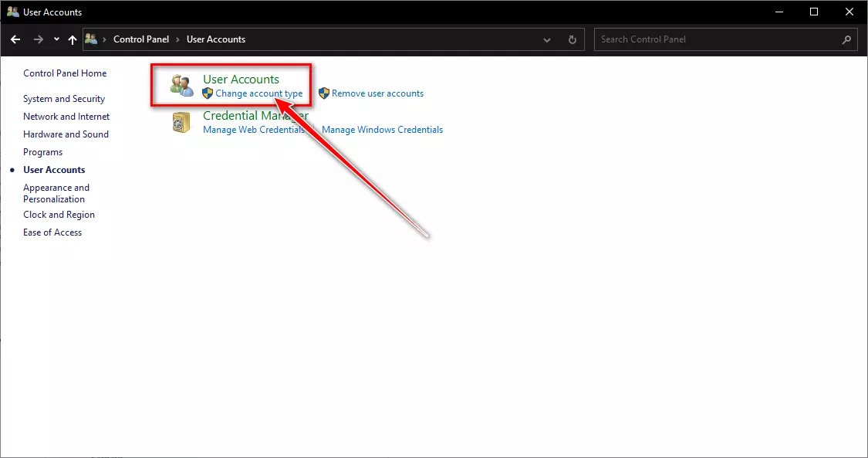
Task: Open Ease of Access category
Action: pos(52,232)
